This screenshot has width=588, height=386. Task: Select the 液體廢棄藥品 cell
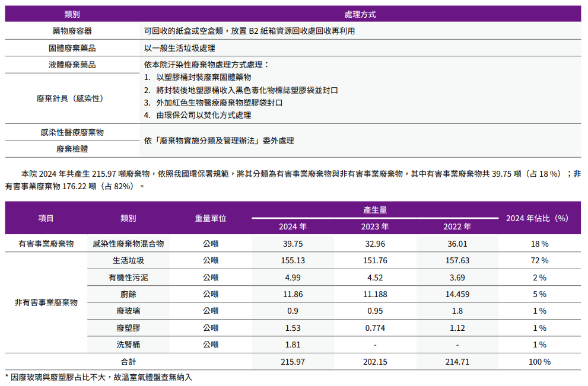72,65
